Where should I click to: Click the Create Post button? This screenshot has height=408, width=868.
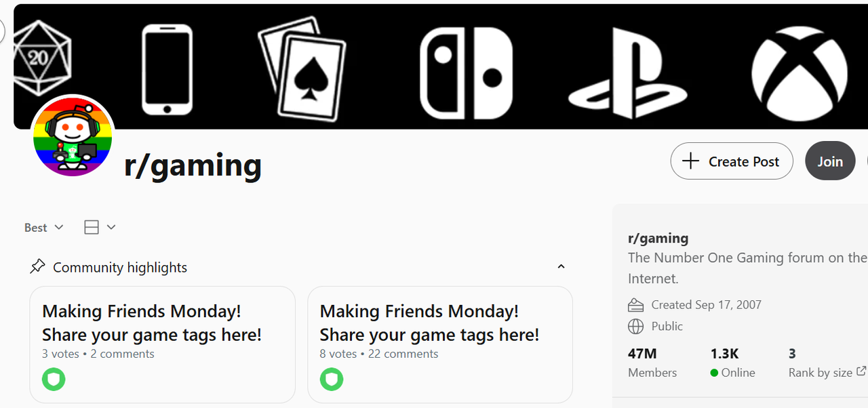[731, 161]
